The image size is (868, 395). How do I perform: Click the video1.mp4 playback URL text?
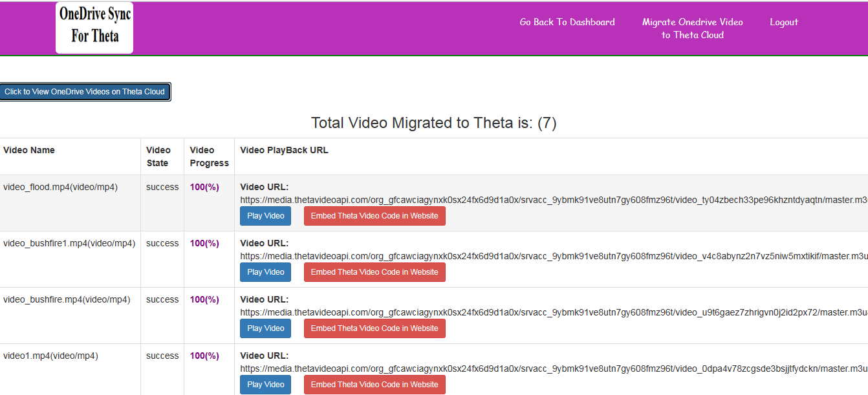[x=554, y=368]
